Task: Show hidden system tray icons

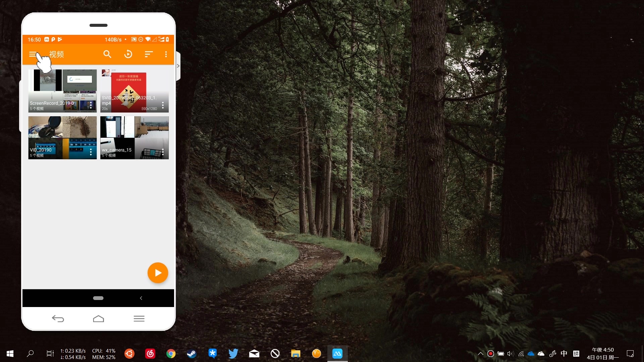Action: [x=480, y=354]
